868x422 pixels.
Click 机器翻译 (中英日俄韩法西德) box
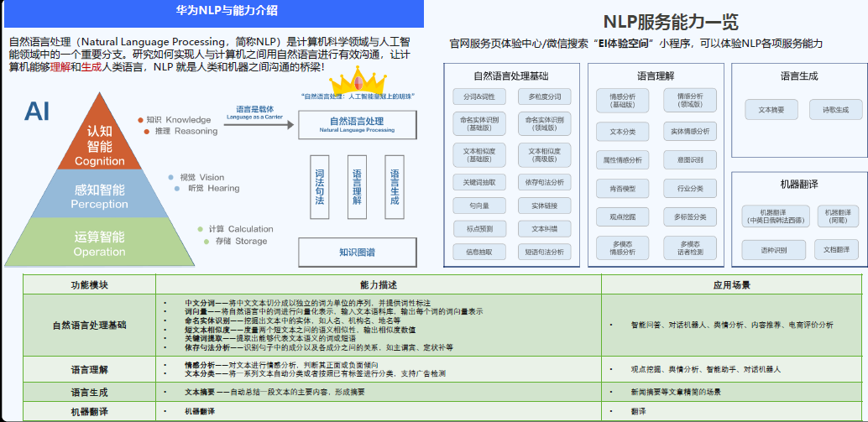pos(775,216)
